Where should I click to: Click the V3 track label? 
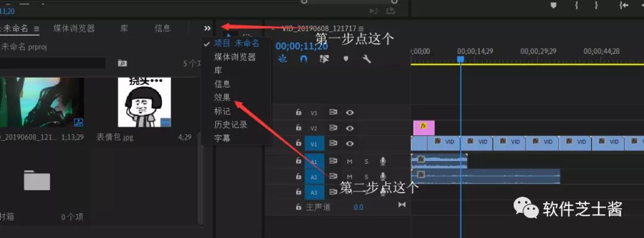point(314,113)
